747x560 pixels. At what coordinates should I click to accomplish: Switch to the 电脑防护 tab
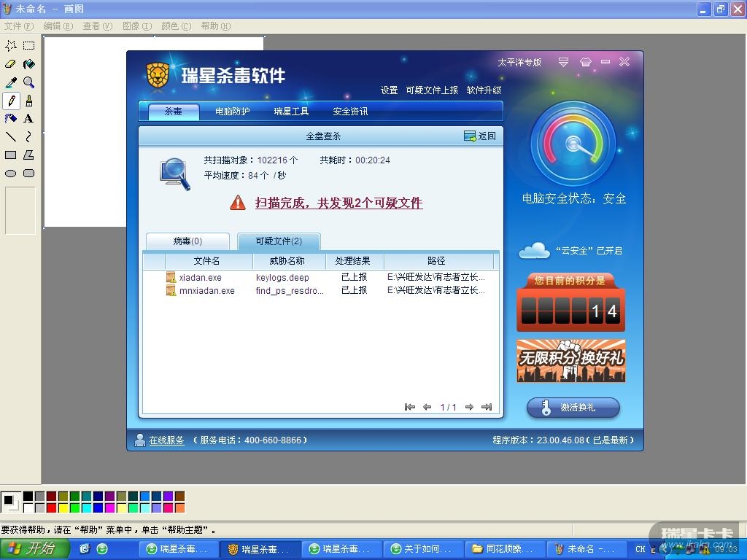233,112
